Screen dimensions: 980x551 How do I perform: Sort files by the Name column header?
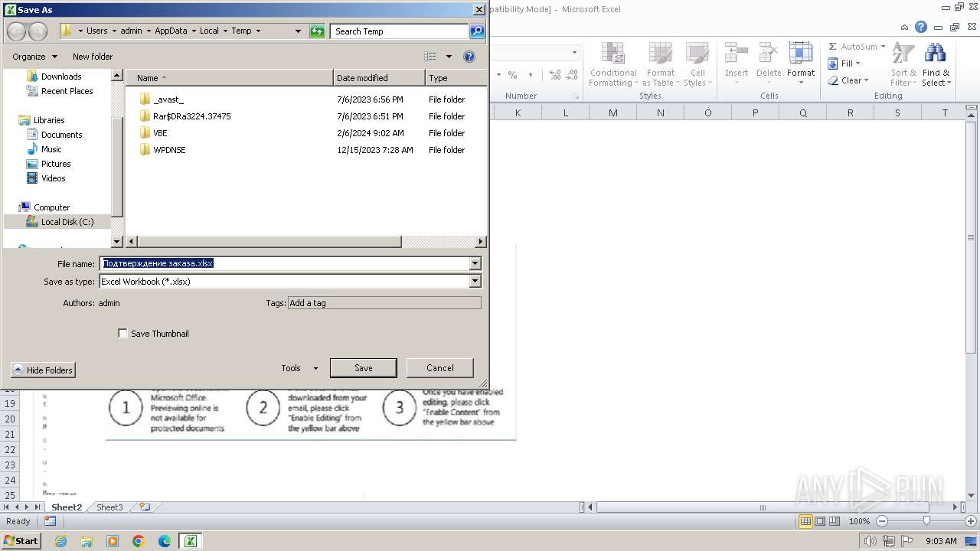click(230, 78)
